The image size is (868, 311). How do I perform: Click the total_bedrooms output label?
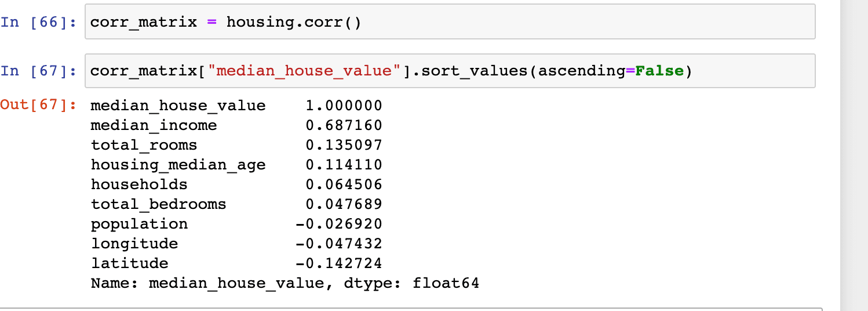[x=158, y=204]
